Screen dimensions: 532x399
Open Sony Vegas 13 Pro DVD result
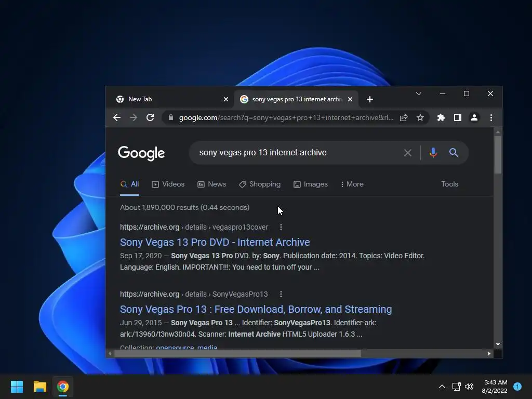(x=215, y=242)
